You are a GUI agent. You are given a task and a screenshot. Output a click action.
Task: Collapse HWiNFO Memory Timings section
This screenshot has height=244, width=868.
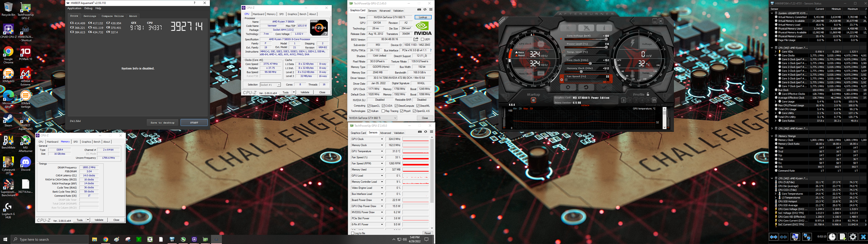tap(772, 136)
